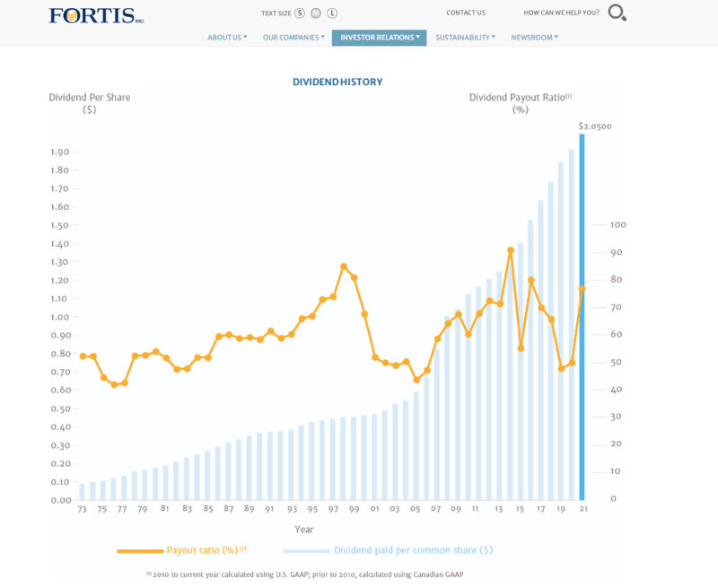Expand the Our Companies dropdown

[293, 38]
